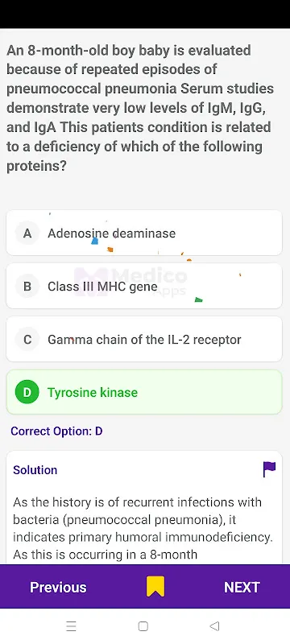Tap the yellow bookmark icon
The width and height of the screenshot is (290, 644).
point(155,587)
